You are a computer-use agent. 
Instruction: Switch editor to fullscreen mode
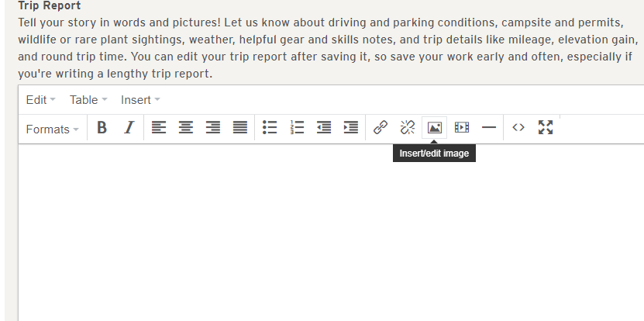[546, 129]
